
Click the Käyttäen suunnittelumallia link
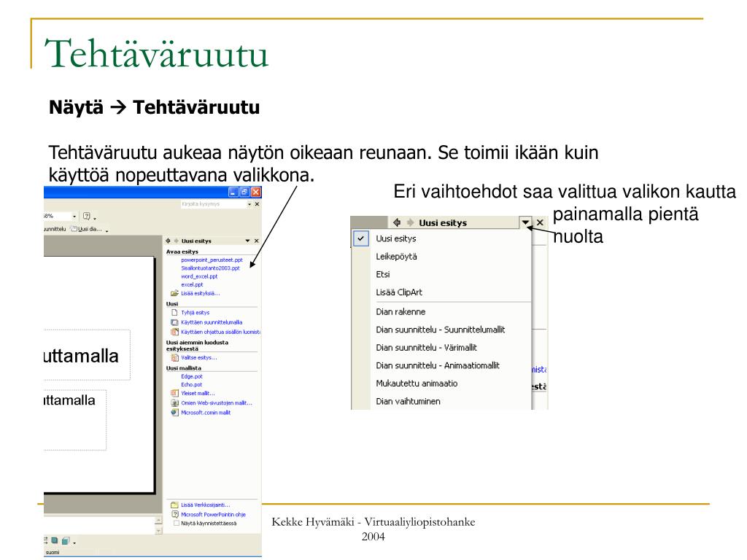(211, 322)
